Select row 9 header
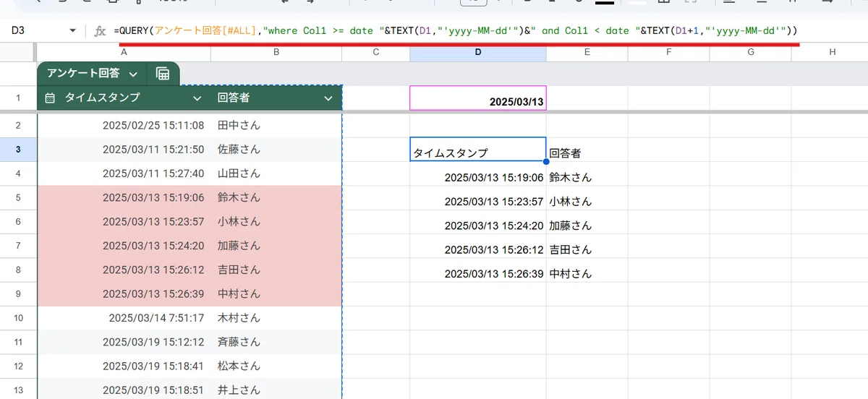Image resolution: width=868 pixels, height=399 pixels. (18, 293)
